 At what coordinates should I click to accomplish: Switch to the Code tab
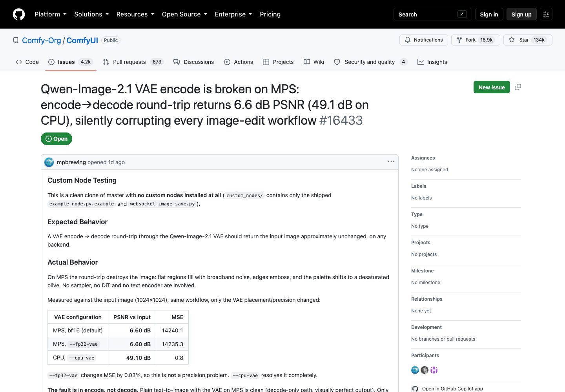(27, 62)
